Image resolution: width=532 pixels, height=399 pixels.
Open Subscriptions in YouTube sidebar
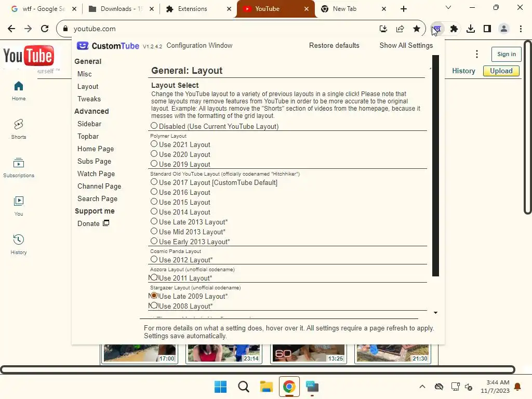[19, 168]
